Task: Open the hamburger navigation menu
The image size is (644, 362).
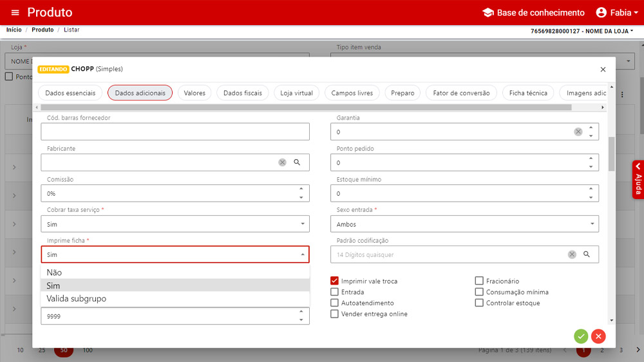Action: pyautogui.click(x=15, y=13)
